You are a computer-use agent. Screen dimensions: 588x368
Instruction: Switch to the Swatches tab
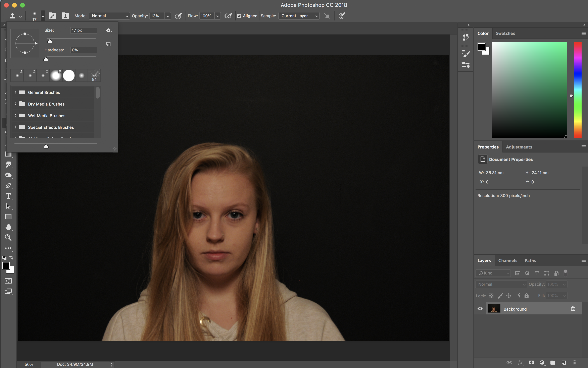505,33
